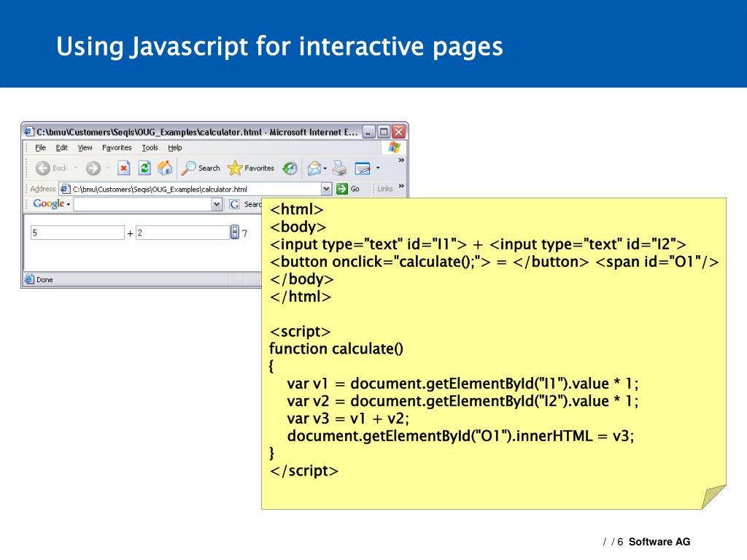
Task: Click the opening '<script>' tag line
Action: (x=300, y=332)
